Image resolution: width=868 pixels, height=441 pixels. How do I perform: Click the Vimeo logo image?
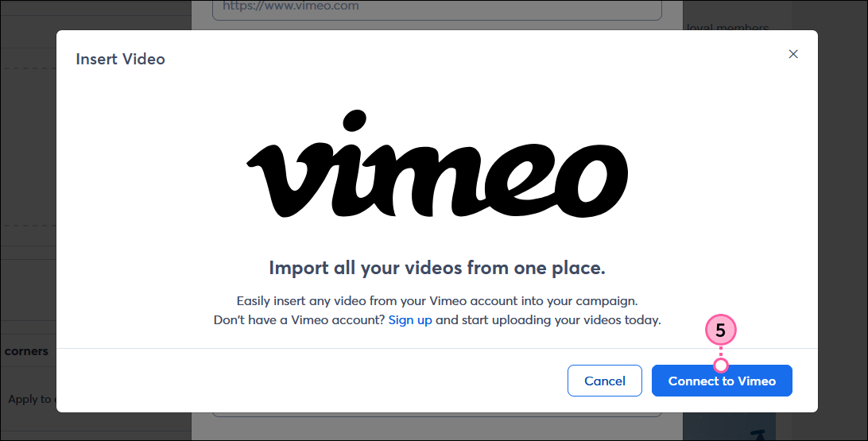pos(436,164)
